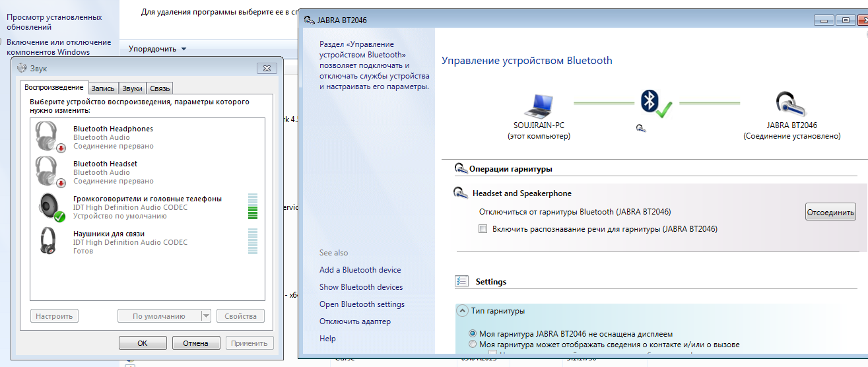Click the Settings list icon
This screenshot has width=868, height=367.
tap(462, 282)
